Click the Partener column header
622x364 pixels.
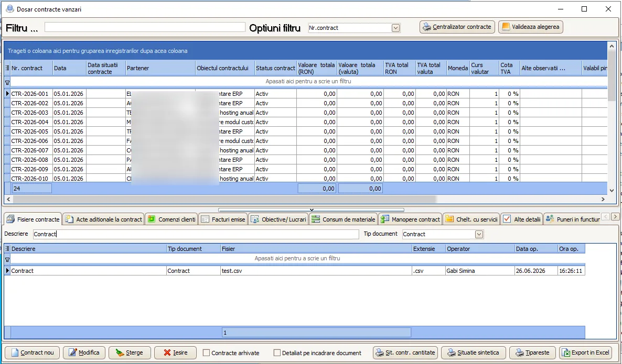point(160,68)
